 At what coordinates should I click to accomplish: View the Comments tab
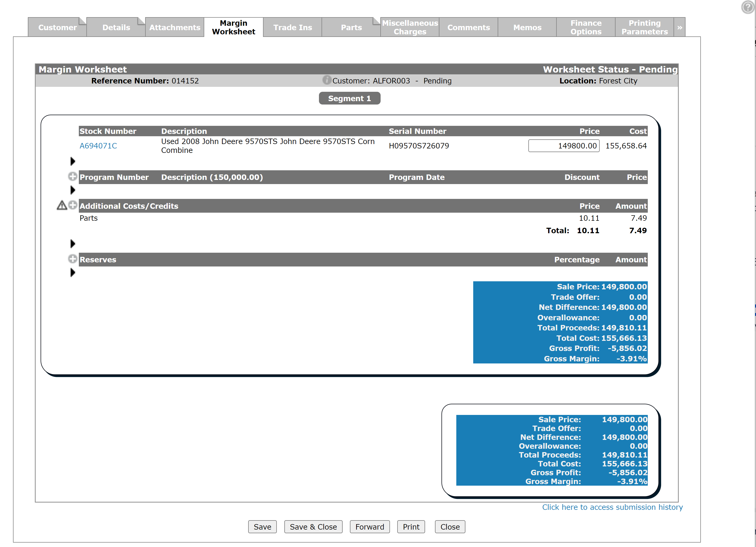tap(468, 27)
